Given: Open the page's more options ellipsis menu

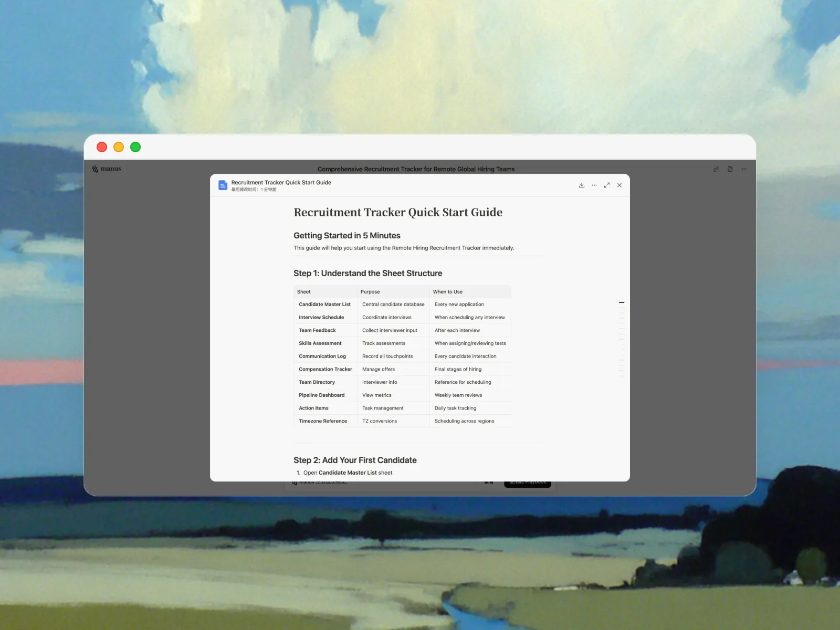Looking at the screenshot, I should tap(744, 169).
